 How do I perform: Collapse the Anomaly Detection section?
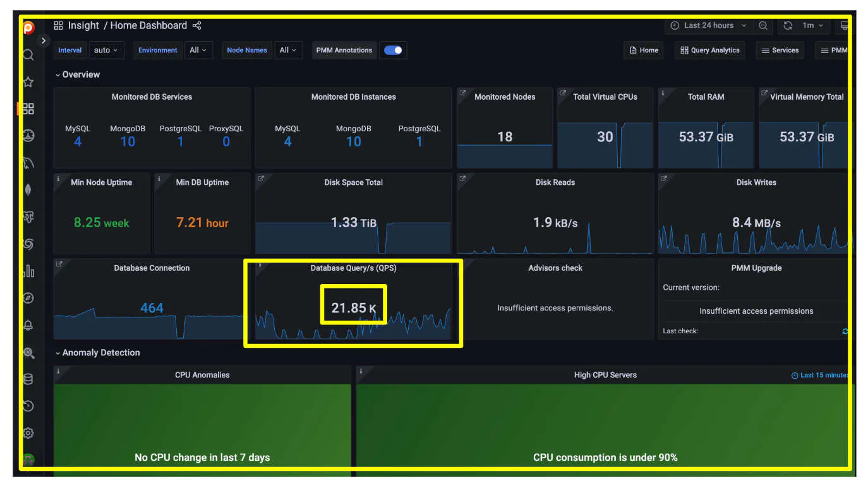pyautogui.click(x=97, y=353)
